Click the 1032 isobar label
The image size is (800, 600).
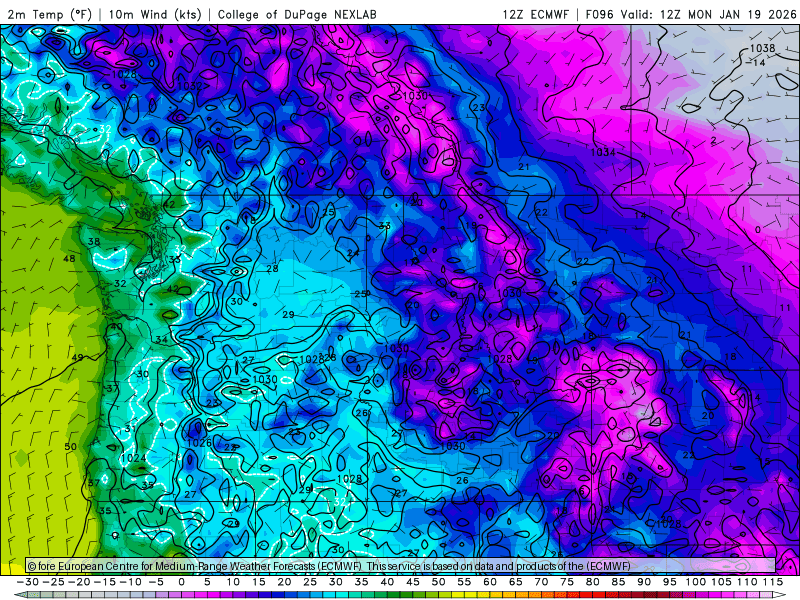coord(190,86)
